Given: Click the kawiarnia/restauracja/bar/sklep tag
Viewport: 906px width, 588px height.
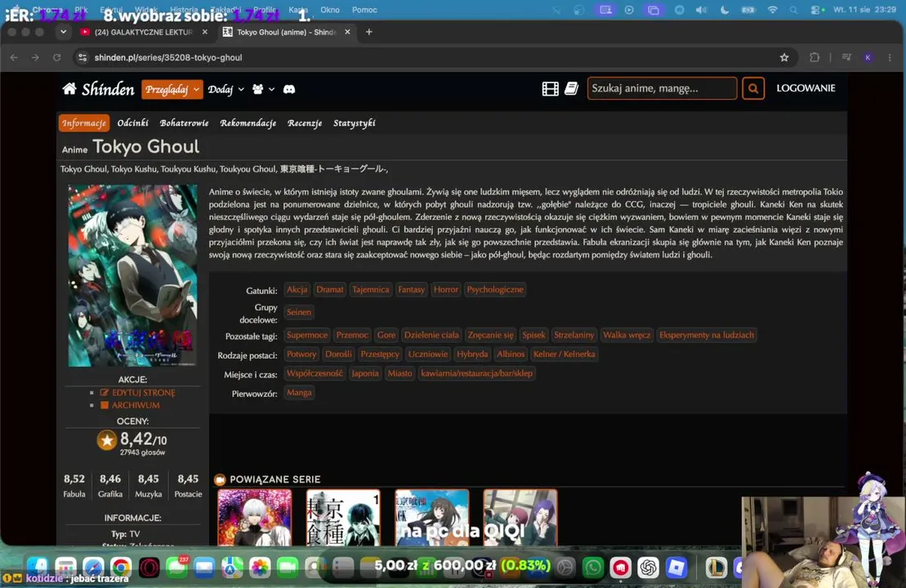Looking at the screenshot, I should pos(476,373).
